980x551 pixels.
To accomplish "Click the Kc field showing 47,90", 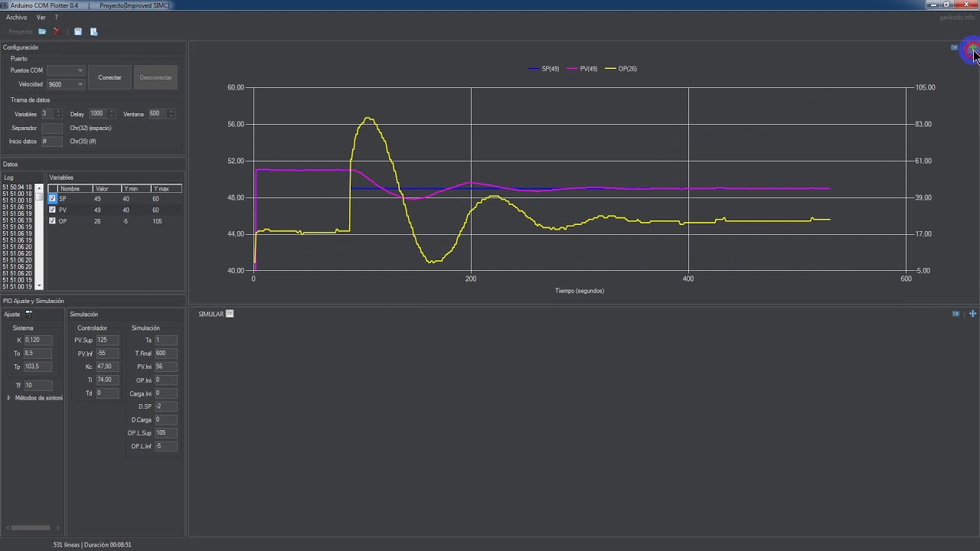I will click(107, 367).
